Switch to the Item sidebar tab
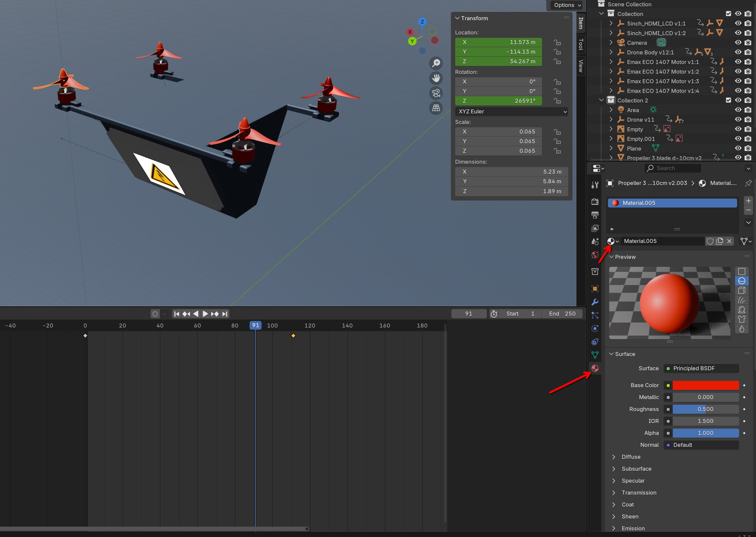 pos(581,23)
